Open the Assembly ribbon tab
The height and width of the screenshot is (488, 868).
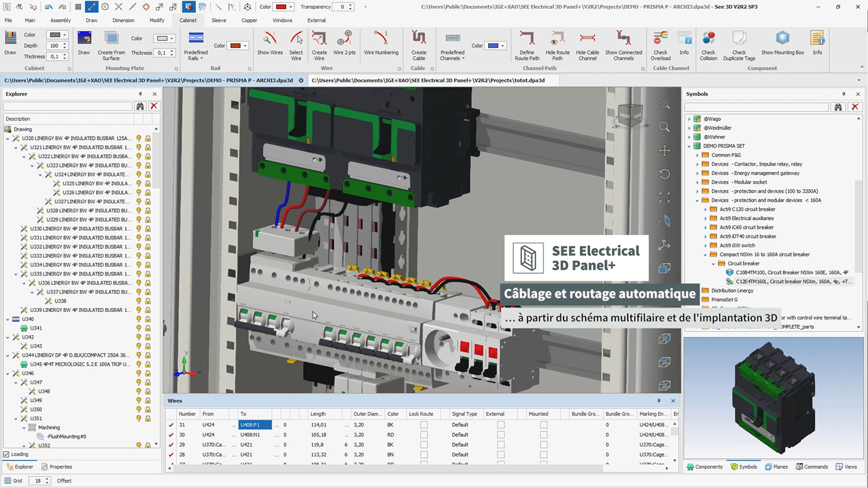(60, 20)
